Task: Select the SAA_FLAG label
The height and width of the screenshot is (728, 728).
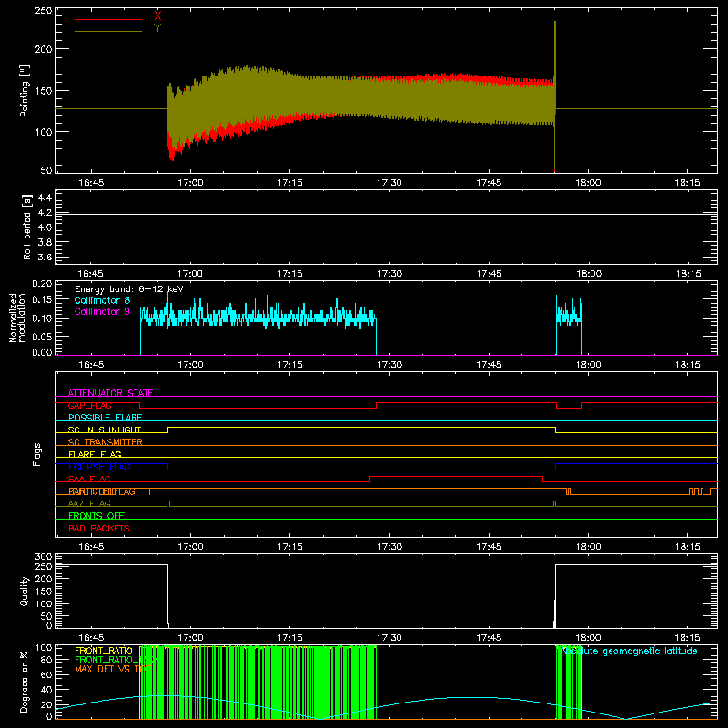Action: click(x=89, y=480)
